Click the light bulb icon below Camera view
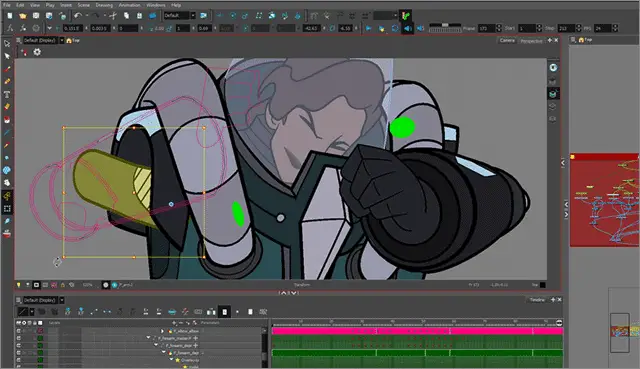640x369 pixels. pyautogui.click(x=18, y=285)
